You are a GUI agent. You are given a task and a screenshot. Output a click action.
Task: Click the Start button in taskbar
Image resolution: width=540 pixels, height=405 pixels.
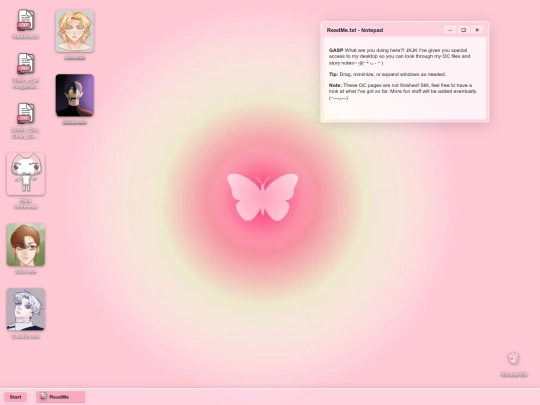15,397
